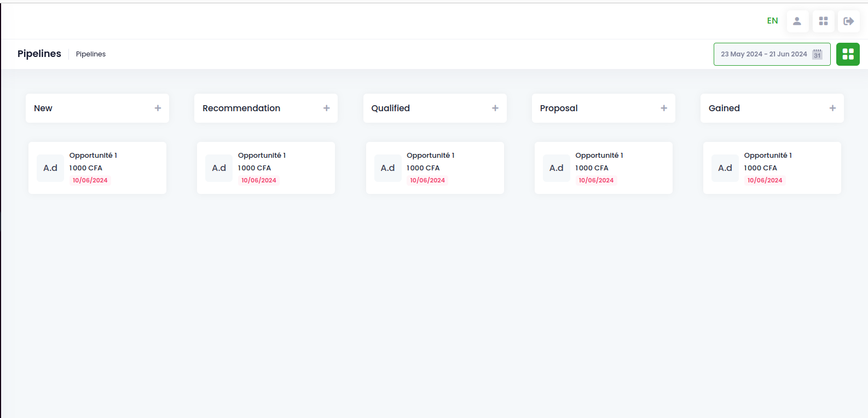Click the 10/06/2024 date badge in New card
Image resolution: width=868 pixels, height=418 pixels.
point(90,180)
